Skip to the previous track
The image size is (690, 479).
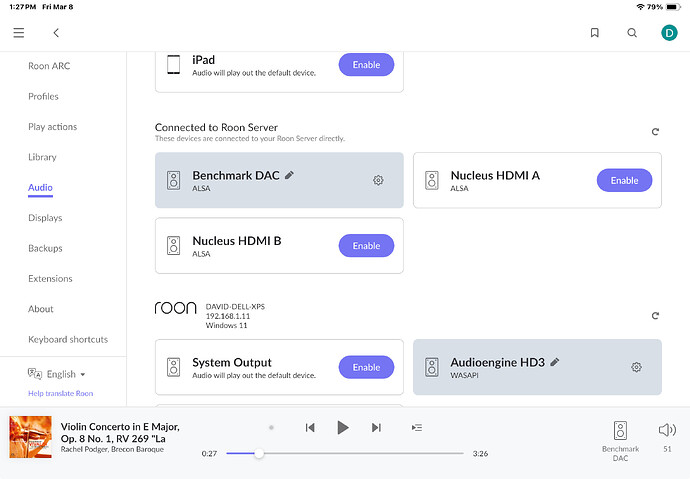pos(310,428)
